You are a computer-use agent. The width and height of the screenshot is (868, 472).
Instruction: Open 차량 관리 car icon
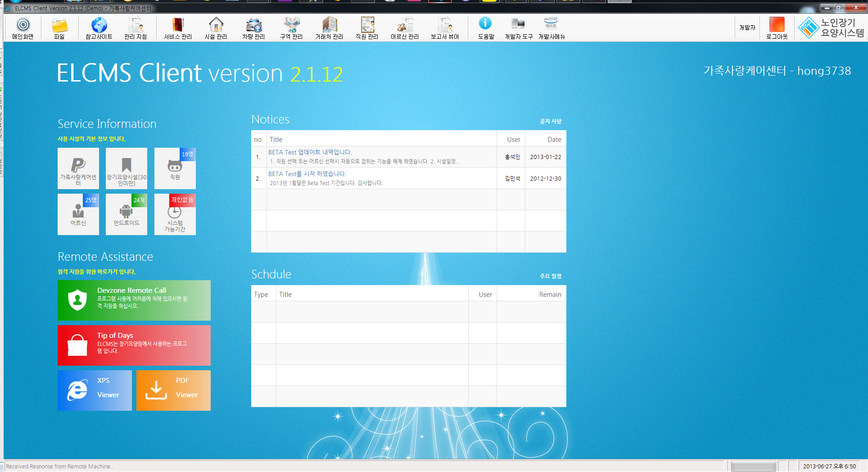point(253,28)
